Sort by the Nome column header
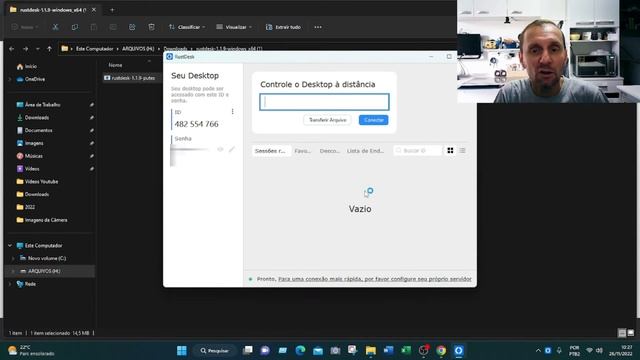 (116, 65)
